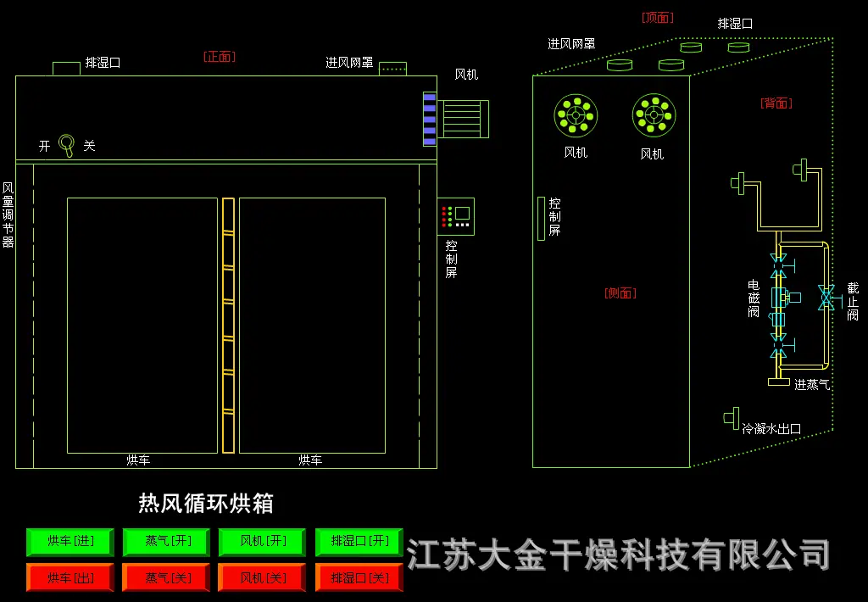Open the exhaust port with 排湿口[开]
Screen dimensions: 868x602
pyautogui.click(x=359, y=541)
